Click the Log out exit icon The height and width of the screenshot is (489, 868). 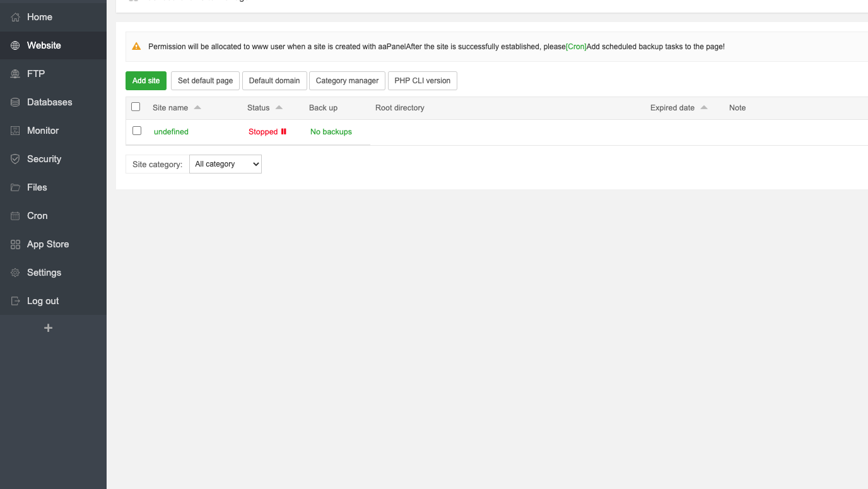[15, 301]
